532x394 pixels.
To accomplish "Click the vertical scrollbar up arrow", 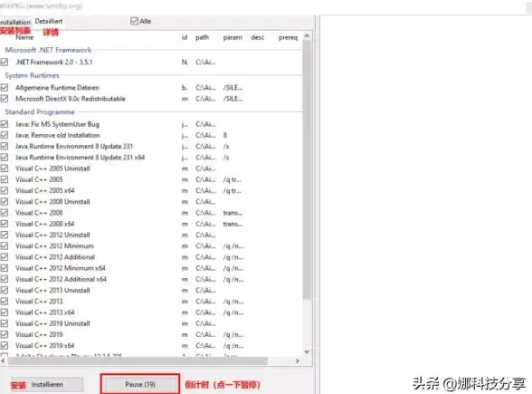I will click(x=307, y=35).
